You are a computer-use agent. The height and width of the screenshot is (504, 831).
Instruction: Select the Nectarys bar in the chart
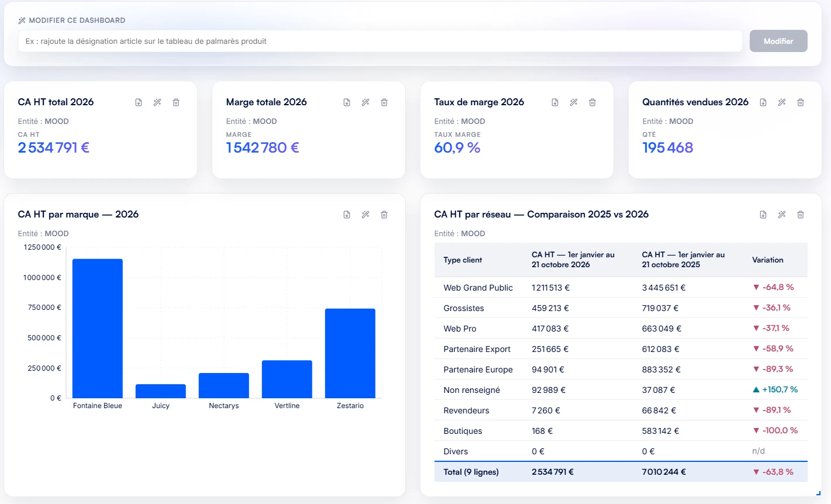(x=224, y=386)
